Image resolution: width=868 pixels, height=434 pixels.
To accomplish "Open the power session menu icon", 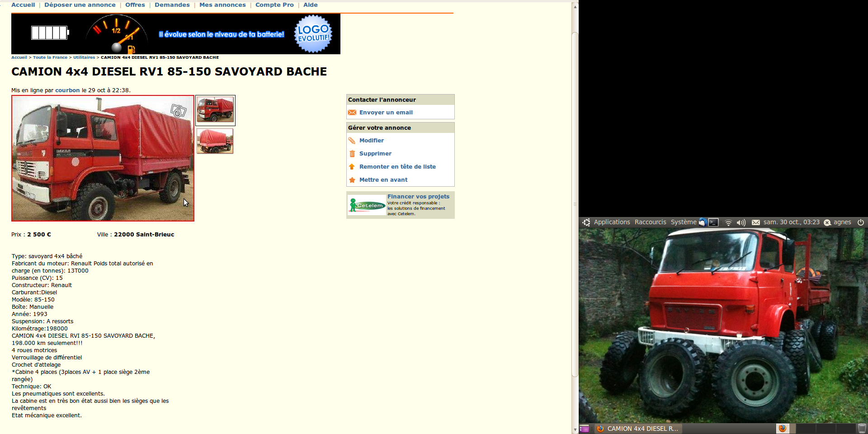I will tap(861, 222).
